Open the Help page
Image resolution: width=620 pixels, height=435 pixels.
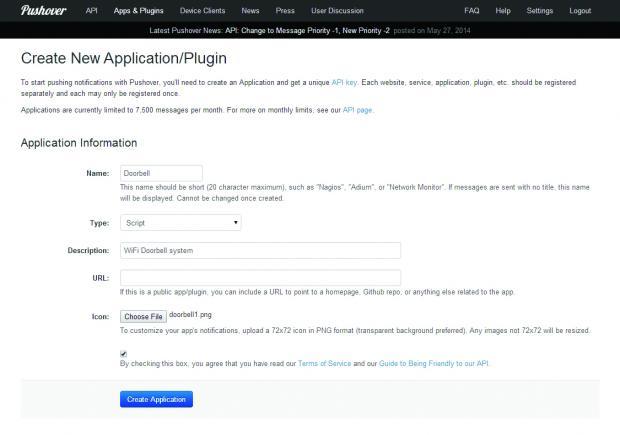(x=503, y=10)
